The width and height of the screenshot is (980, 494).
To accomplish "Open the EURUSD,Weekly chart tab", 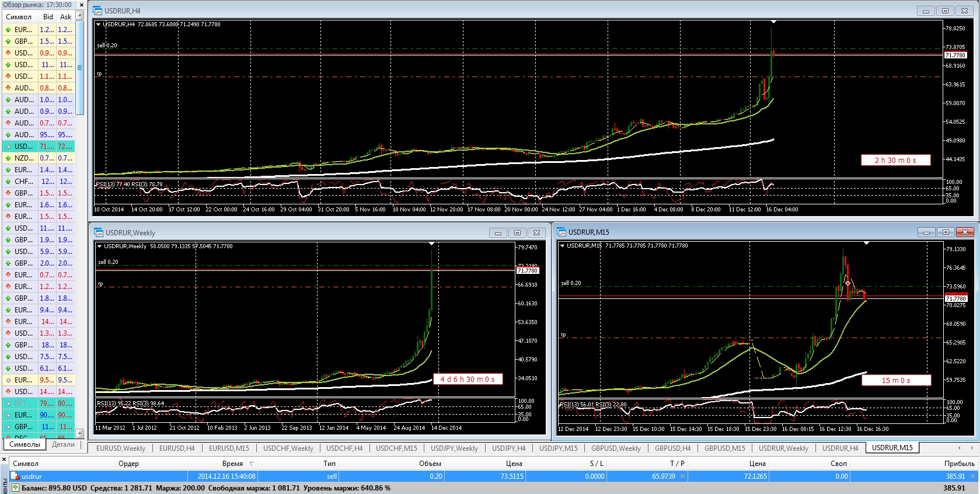I will (x=120, y=448).
